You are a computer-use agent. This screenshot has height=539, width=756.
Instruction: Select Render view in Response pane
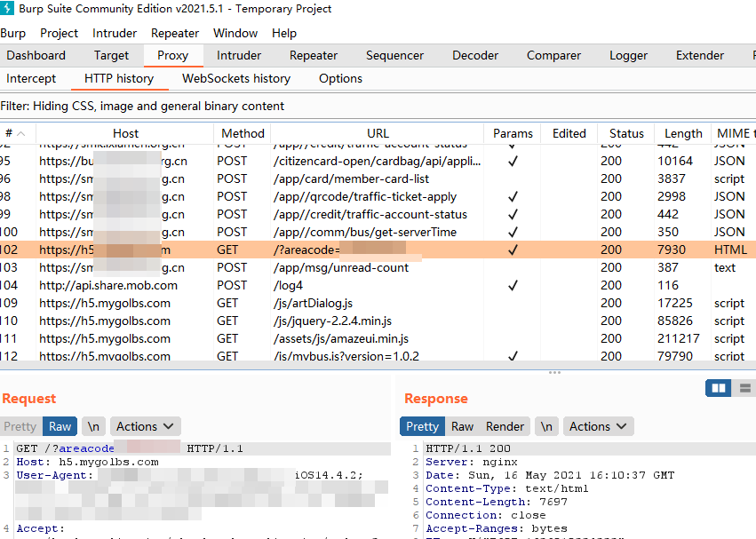505,426
